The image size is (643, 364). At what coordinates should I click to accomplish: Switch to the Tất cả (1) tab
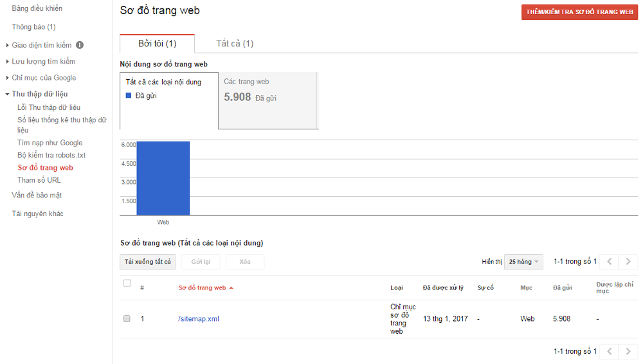coord(235,44)
